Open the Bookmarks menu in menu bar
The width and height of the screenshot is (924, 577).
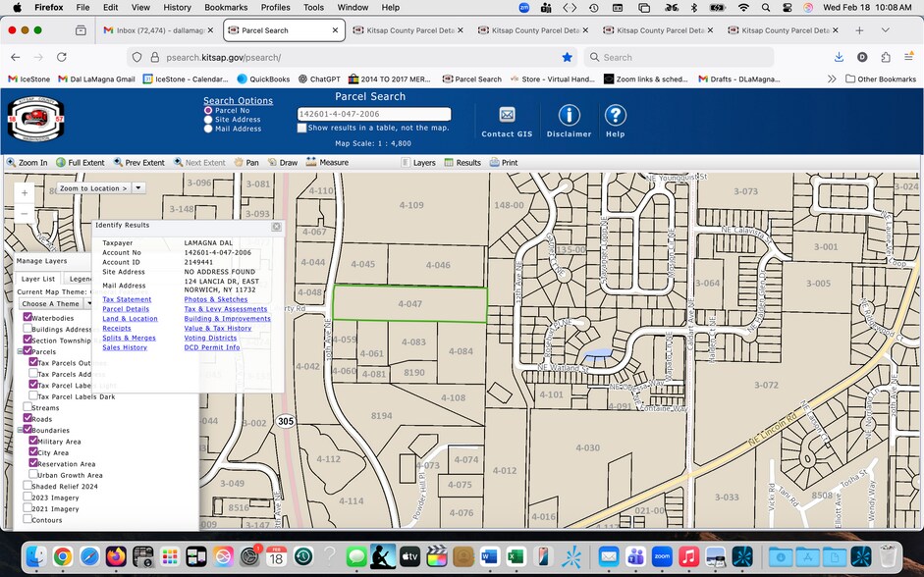[225, 7]
